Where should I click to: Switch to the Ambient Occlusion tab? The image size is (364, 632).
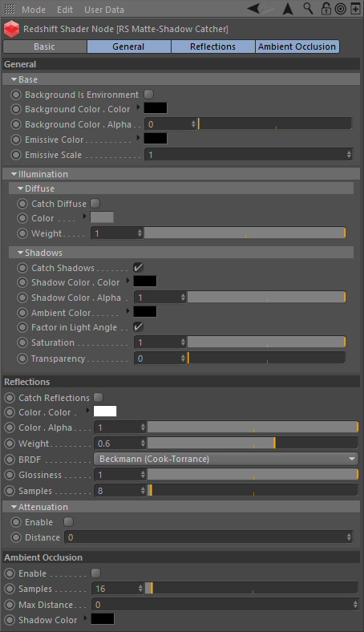(x=297, y=47)
